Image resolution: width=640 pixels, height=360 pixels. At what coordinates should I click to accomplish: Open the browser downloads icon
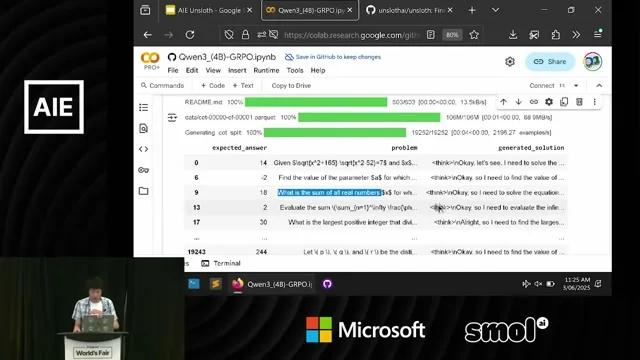[513, 35]
